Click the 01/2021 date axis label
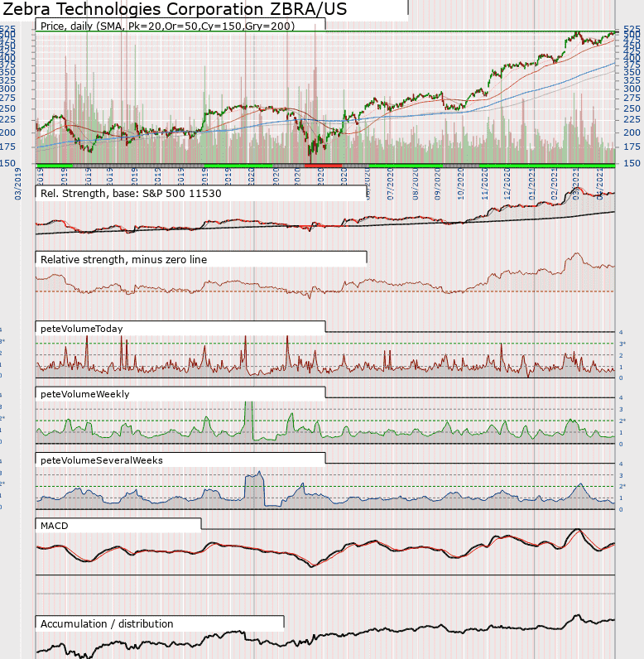The height and width of the screenshot is (659, 644). click(x=531, y=184)
